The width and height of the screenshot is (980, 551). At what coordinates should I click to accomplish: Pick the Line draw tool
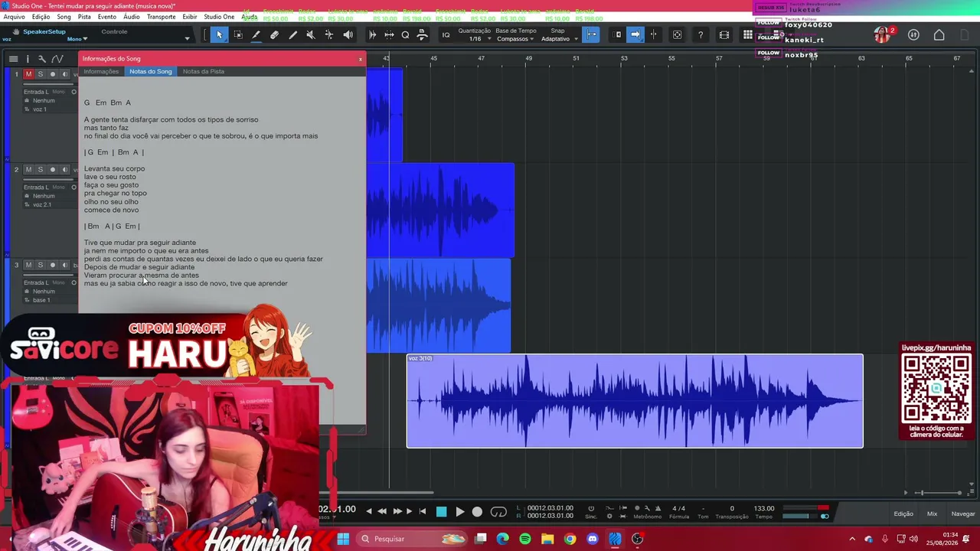292,34
